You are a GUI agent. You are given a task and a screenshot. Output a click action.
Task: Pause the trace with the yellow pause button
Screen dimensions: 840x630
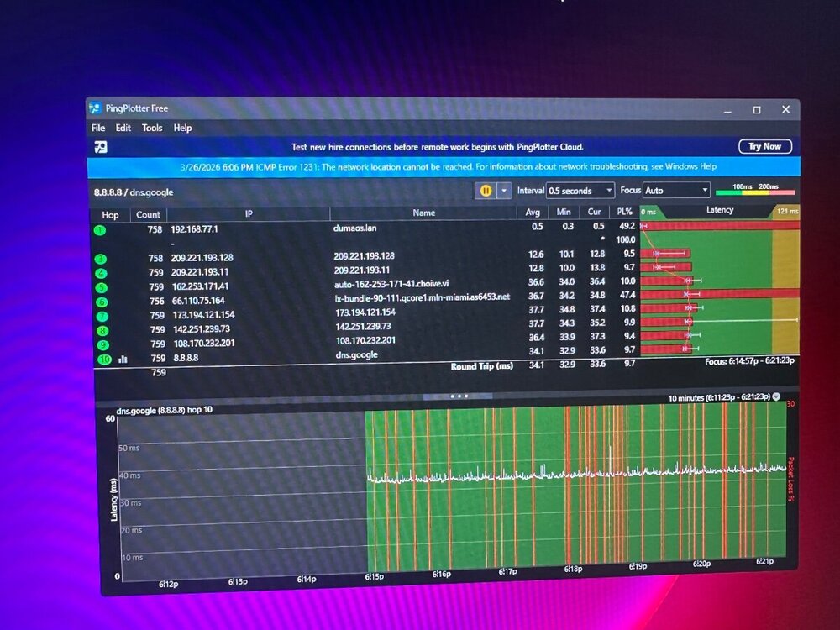(486, 191)
